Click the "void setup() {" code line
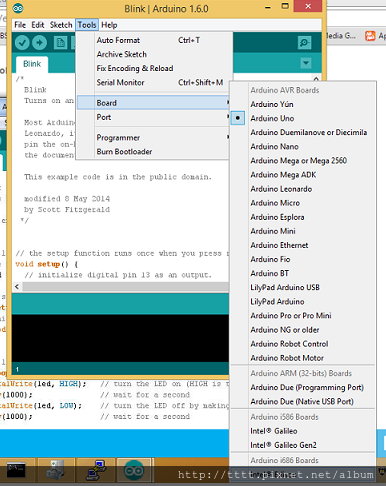 click(x=46, y=264)
